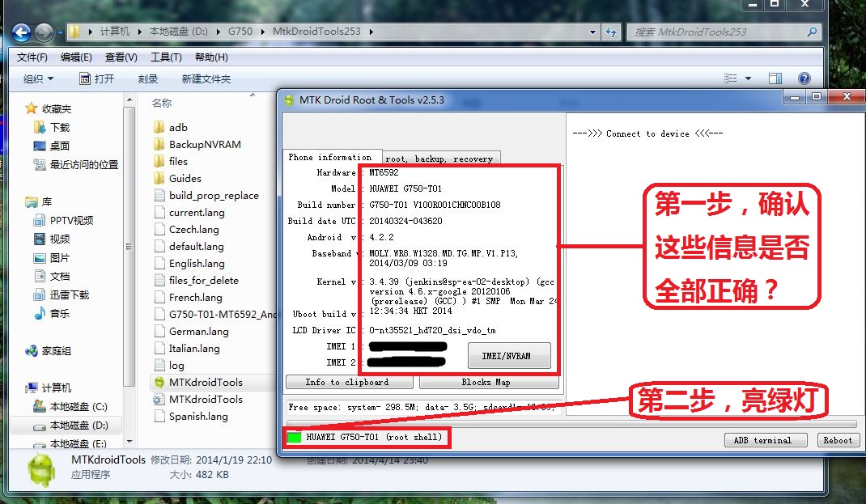The image size is (866, 504).
Task: Click the navigation pane vertical scrollbar
Action: [x=129, y=246]
